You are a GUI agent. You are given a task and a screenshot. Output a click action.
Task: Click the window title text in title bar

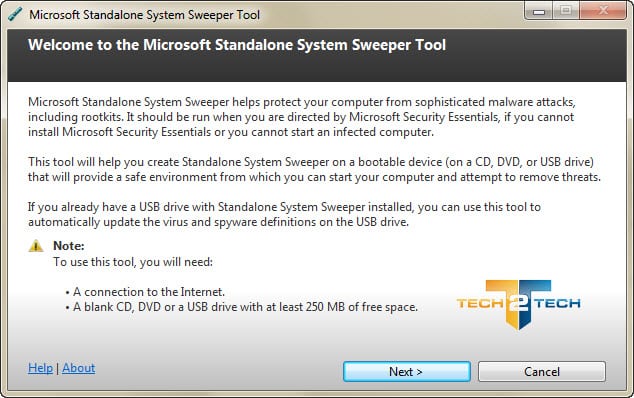144,15
